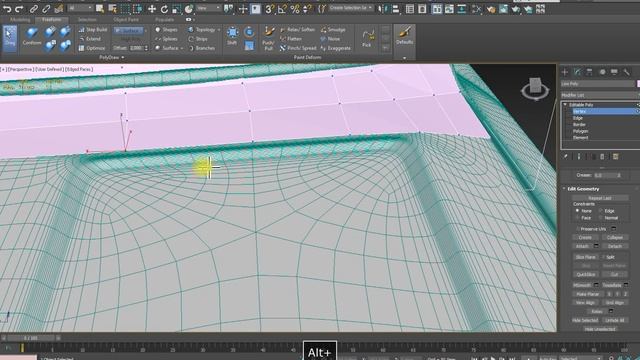640x360 pixels.
Task: Toggle the Layer Explorer icon
Action: tap(422, 9)
